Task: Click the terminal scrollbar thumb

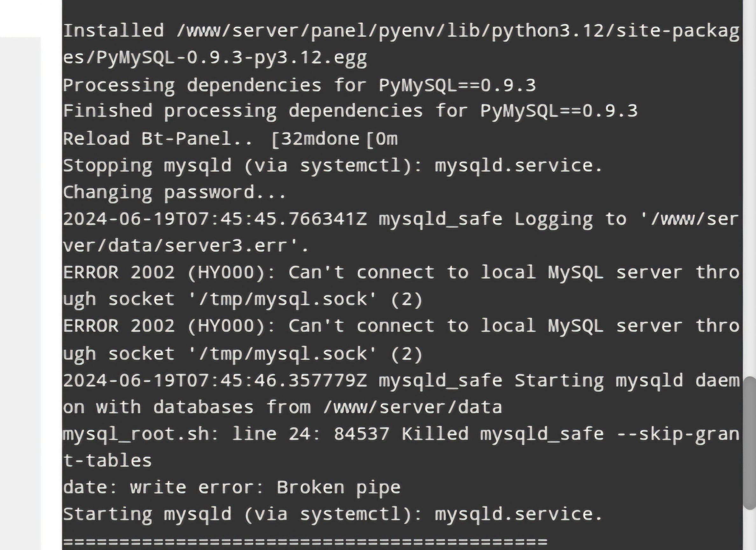Action: 750,442
